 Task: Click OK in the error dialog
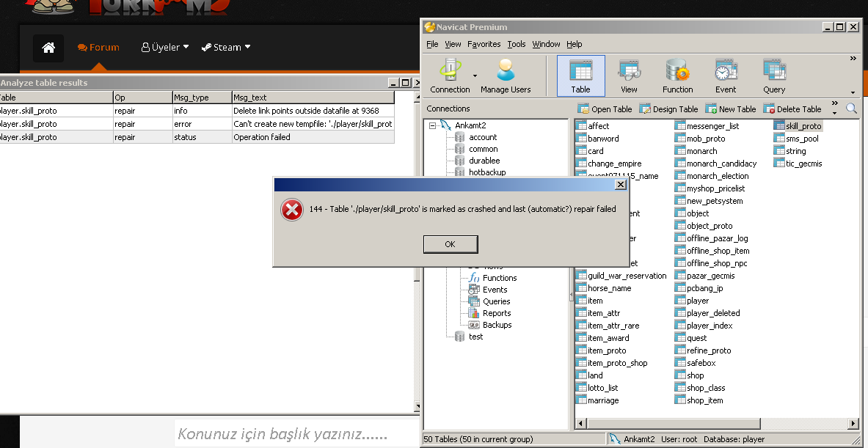click(x=450, y=244)
